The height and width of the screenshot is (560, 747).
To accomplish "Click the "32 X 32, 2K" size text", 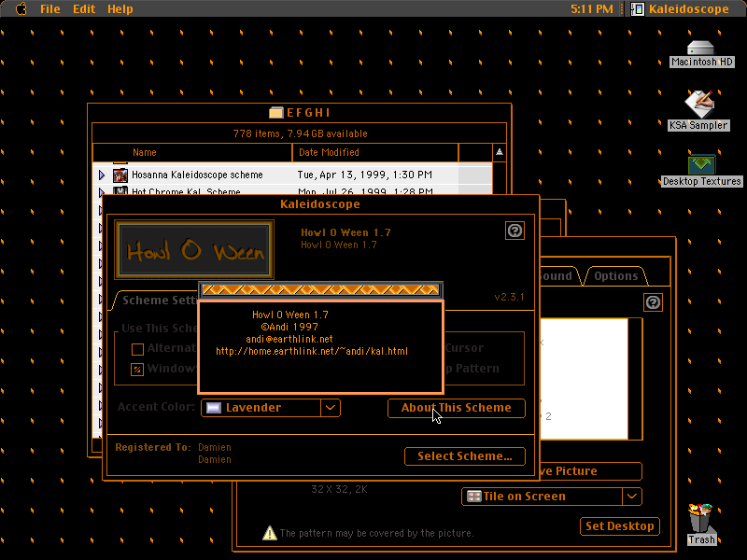I will (x=339, y=489).
